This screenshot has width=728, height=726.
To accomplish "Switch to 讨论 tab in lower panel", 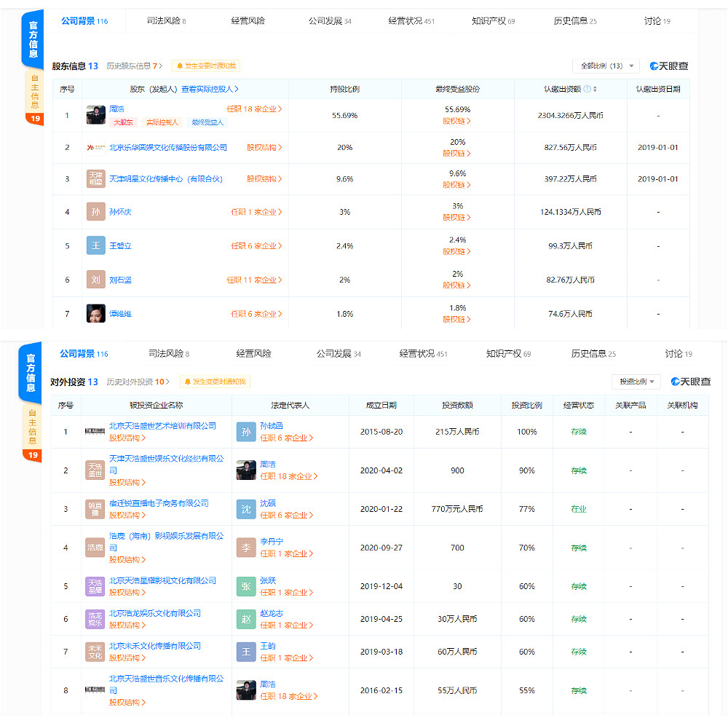I will pyautogui.click(x=678, y=354).
